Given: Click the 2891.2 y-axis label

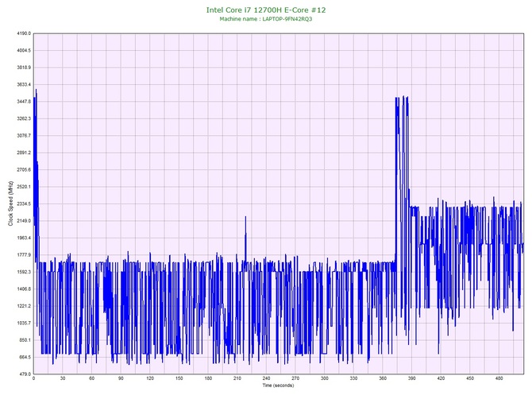Looking at the screenshot, I should [24, 153].
